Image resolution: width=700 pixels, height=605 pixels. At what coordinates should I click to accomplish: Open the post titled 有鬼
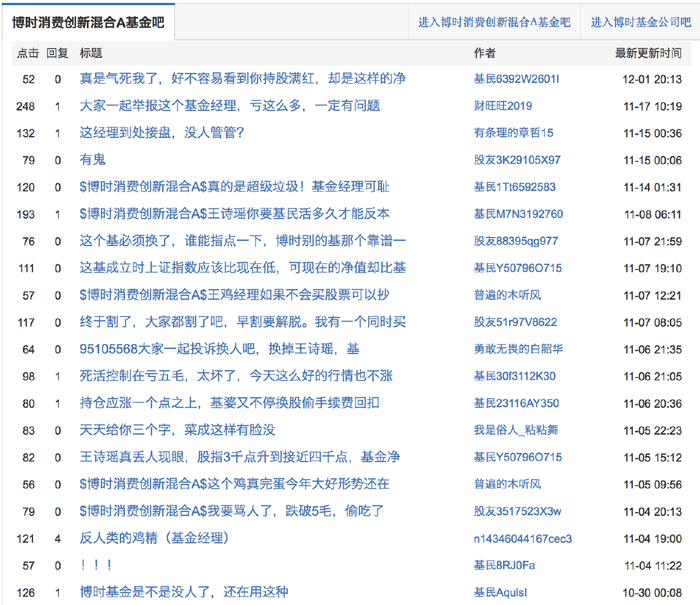(x=92, y=160)
